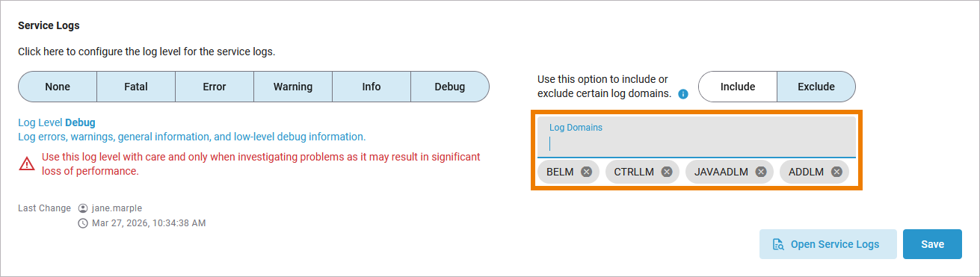
Task: Set log level to None
Action: pos(58,87)
